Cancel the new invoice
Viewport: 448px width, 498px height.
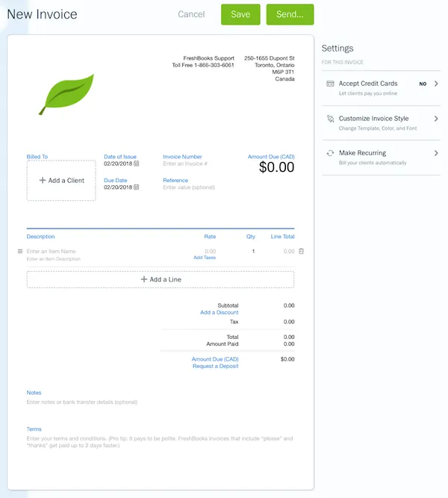click(x=191, y=14)
